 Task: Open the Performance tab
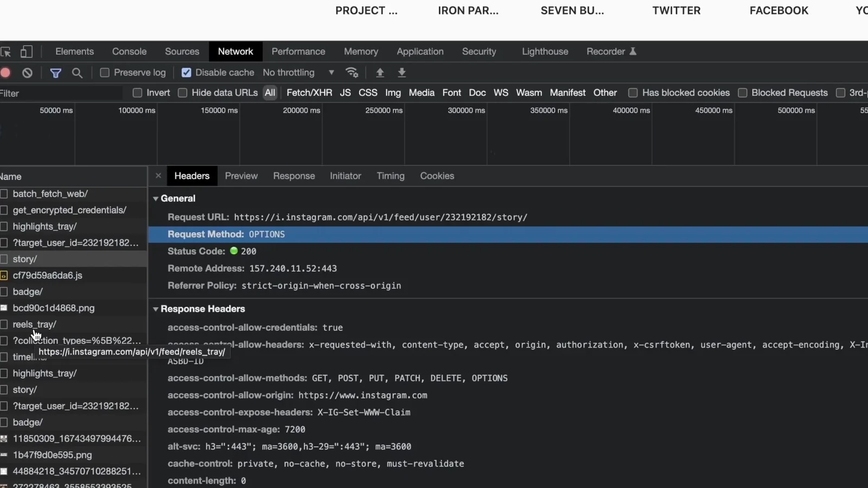click(298, 52)
